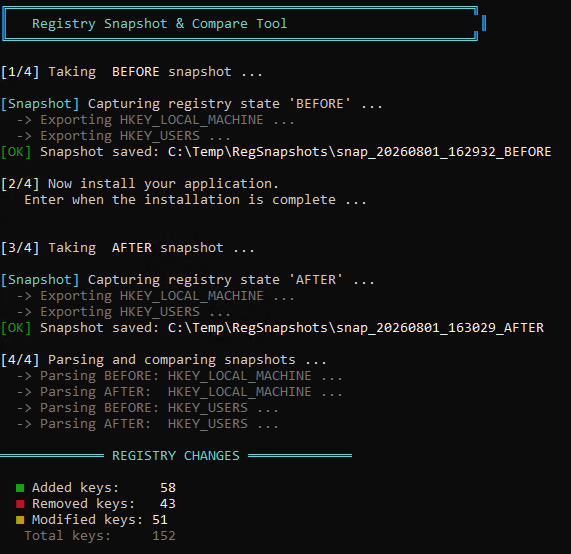Click the '[1/4] Taking BEFORE snapshot' line
The image size is (571, 554).
[131, 72]
